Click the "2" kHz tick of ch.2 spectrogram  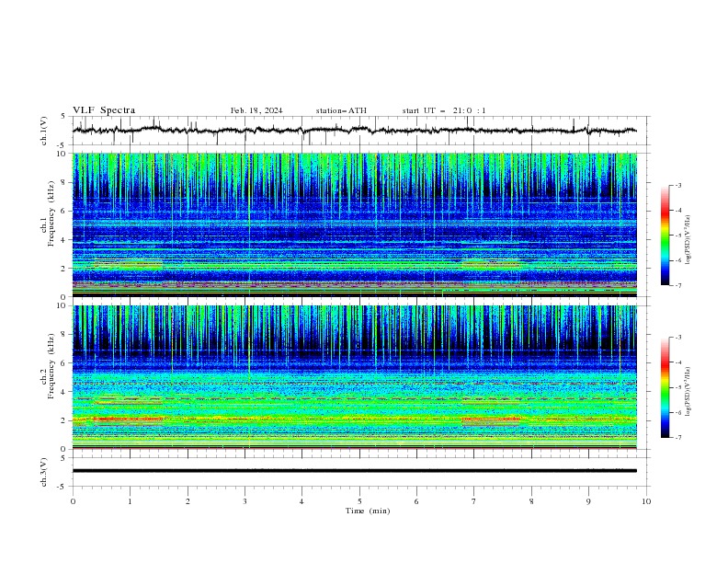(65, 420)
